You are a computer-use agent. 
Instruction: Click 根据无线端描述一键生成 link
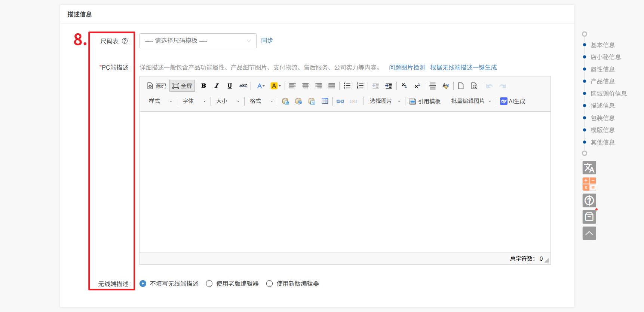[x=463, y=67]
